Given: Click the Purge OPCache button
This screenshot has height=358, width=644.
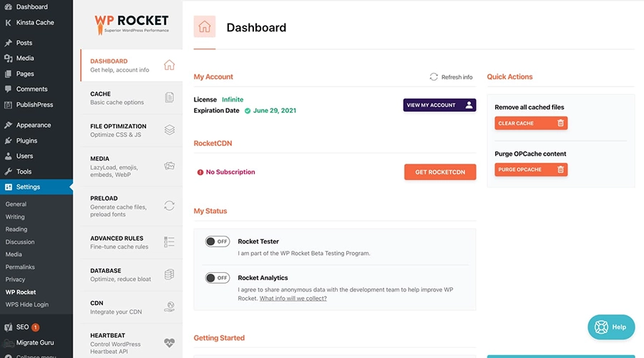Looking at the screenshot, I should [x=530, y=169].
